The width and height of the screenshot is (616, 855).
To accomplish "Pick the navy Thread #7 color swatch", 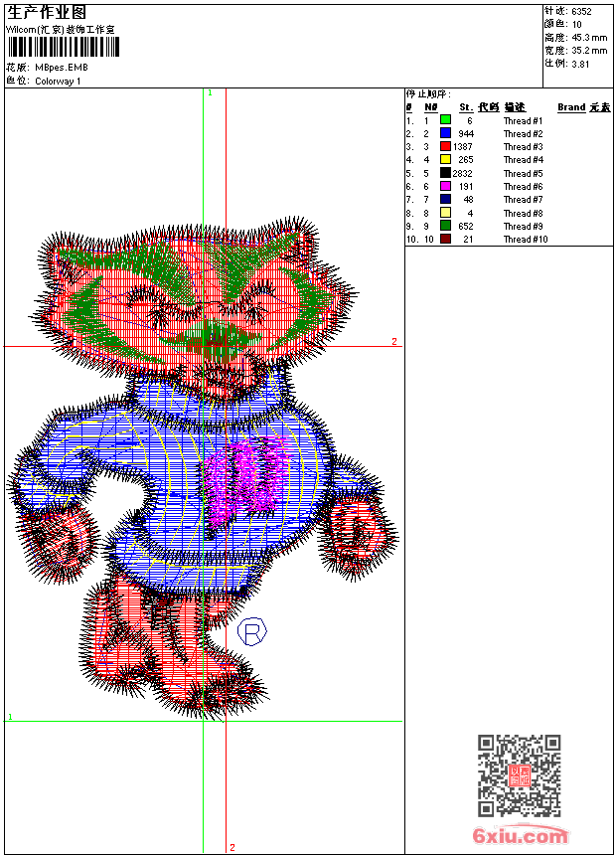I will coord(445,199).
